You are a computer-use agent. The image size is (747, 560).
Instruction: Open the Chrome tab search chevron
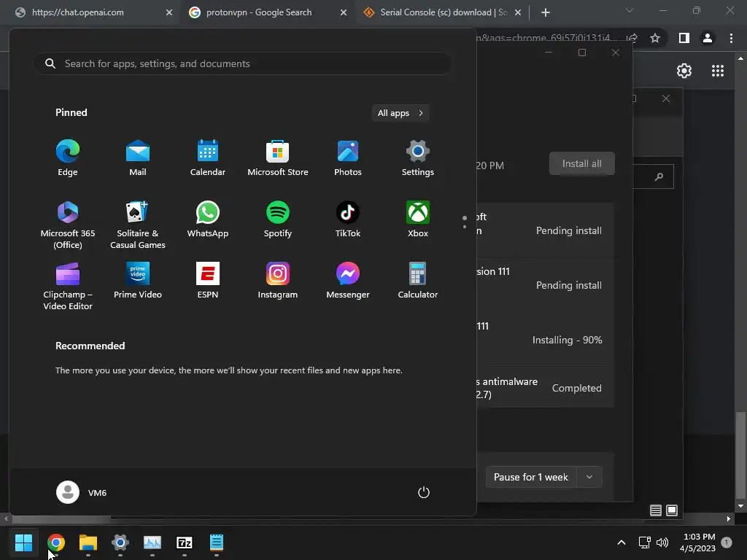pyautogui.click(x=630, y=10)
